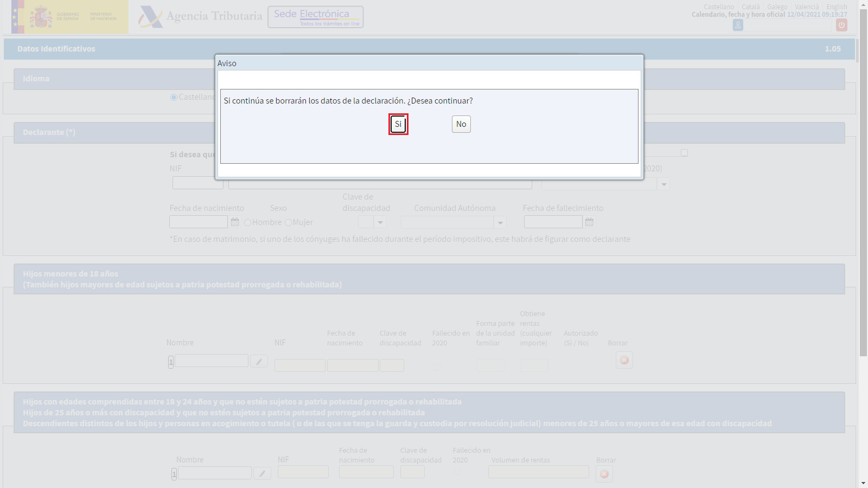Click the red power disconnect icon
Image resolution: width=868 pixels, height=488 pixels.
(x=841, y=25)
